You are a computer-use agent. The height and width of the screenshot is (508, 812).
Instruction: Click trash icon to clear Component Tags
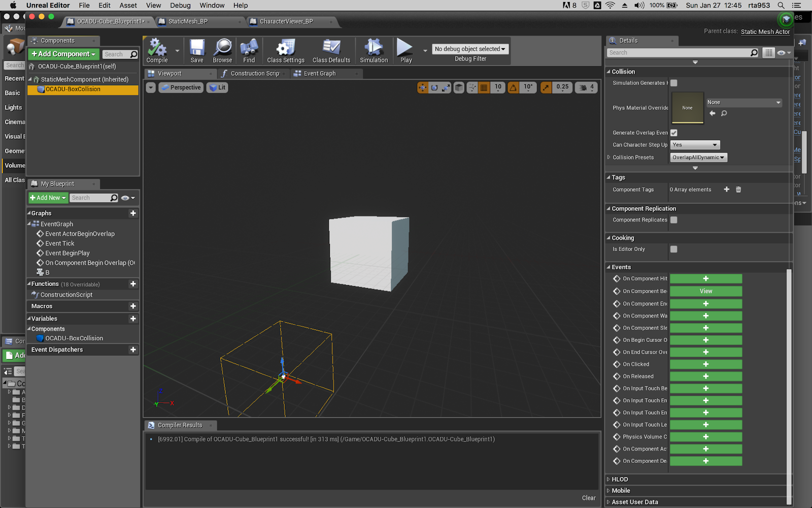pyautogui.click(x=738, y=189)
